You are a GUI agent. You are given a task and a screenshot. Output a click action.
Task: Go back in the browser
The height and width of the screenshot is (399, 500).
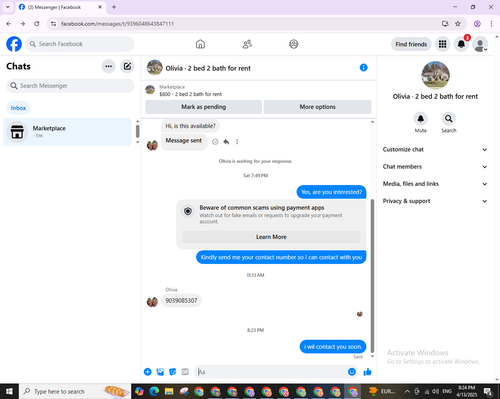(9, 24)
